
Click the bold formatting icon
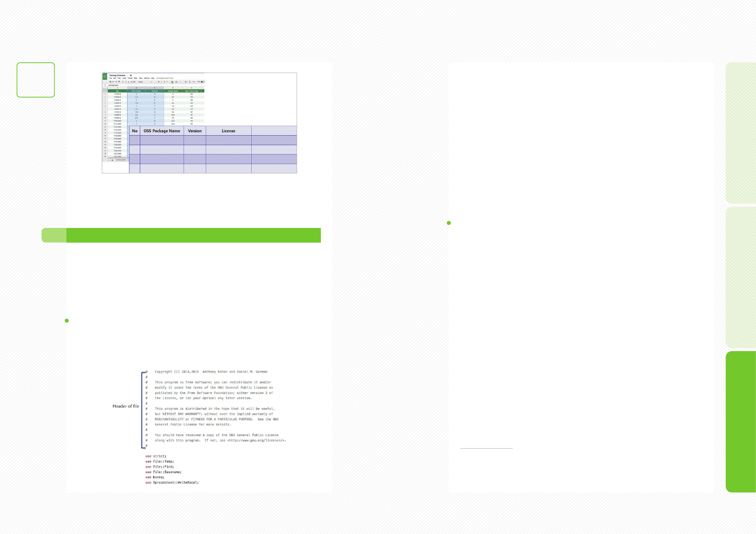[159, 82]
